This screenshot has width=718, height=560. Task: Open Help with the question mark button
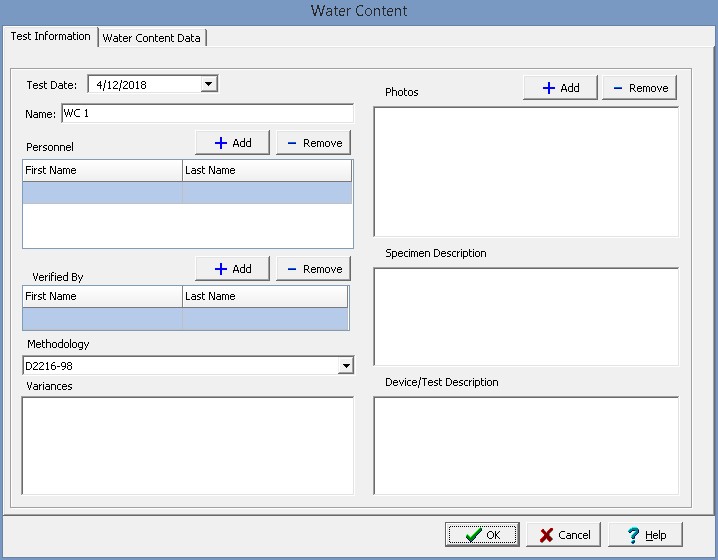[645, 535]
